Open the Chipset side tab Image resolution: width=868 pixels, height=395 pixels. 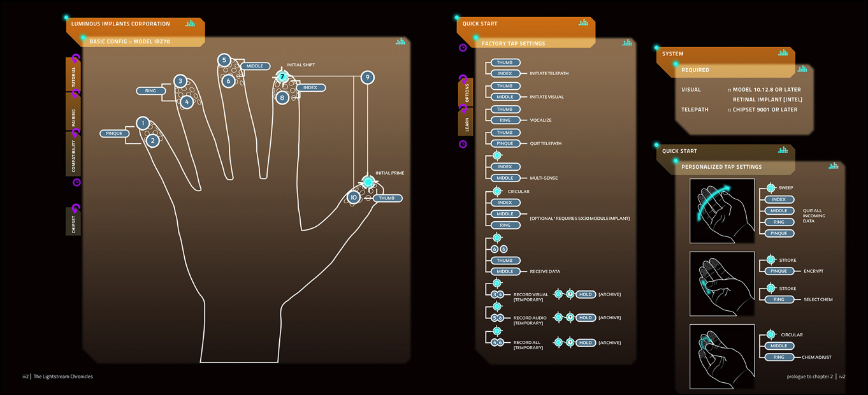pos(73,222)
